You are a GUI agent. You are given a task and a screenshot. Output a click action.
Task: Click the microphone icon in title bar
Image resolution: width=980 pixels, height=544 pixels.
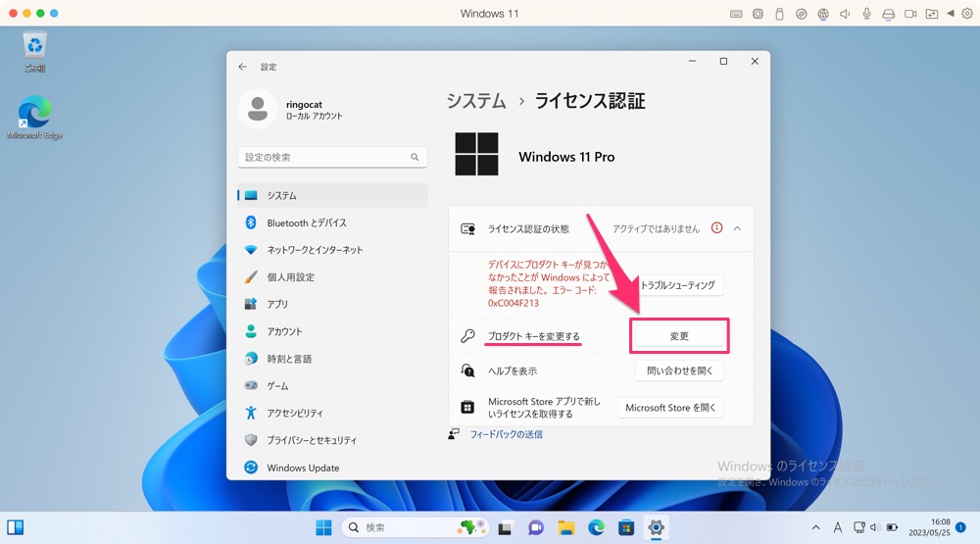pyautogui.click(x=866, y=14)
